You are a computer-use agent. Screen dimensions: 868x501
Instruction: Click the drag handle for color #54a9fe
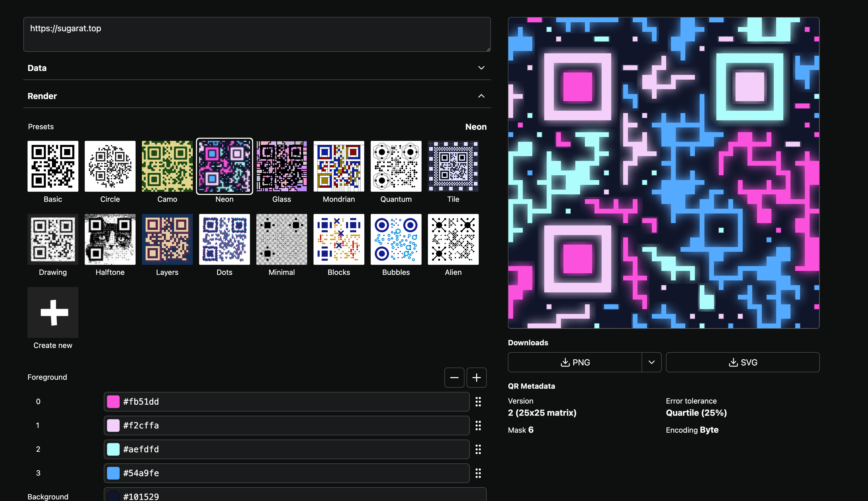478,473
